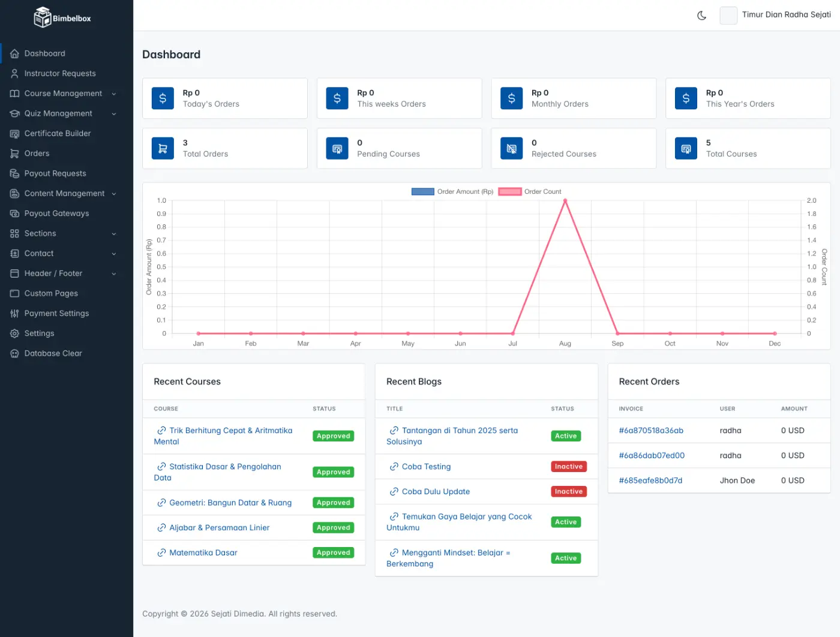
Task: Click the Certificate Builder icon
Action: pyautogui.click(x=14, y=133)
